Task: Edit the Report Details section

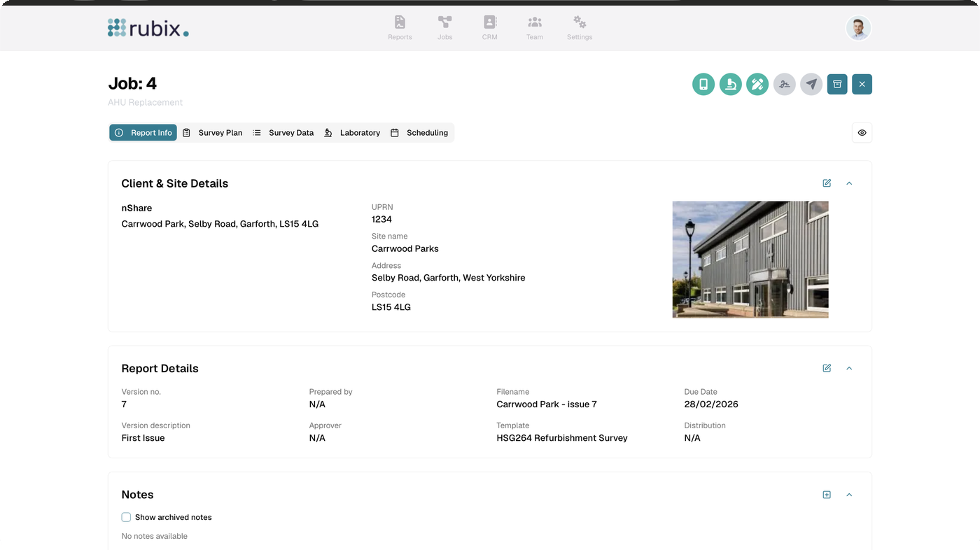Action: [827, 368]
